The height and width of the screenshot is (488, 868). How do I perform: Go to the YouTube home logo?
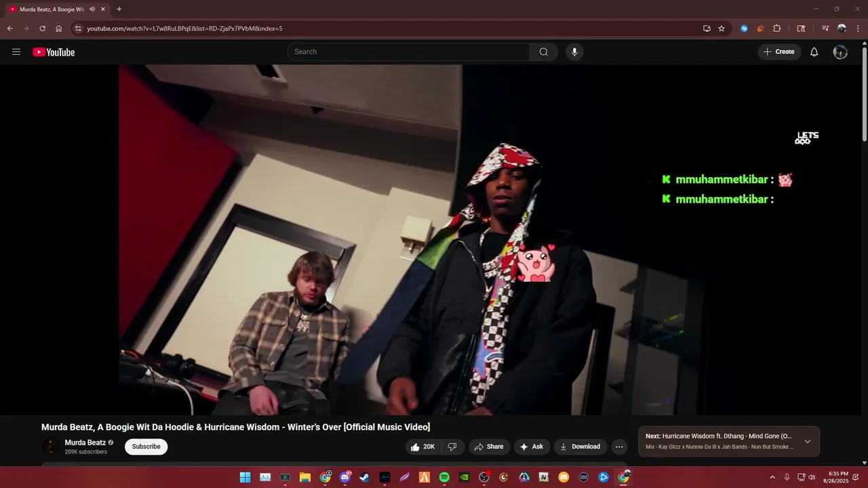[x=54, y=52]
